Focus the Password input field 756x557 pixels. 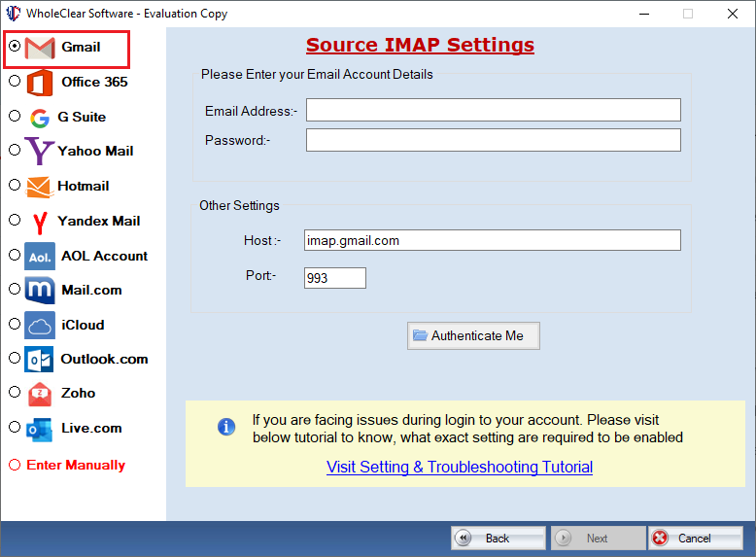tap(494, 140)
